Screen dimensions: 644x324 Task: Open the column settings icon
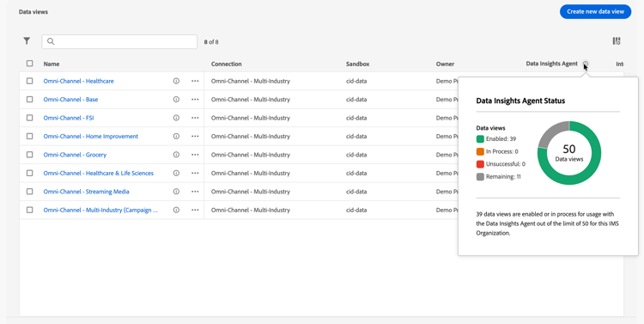point(617,41)
